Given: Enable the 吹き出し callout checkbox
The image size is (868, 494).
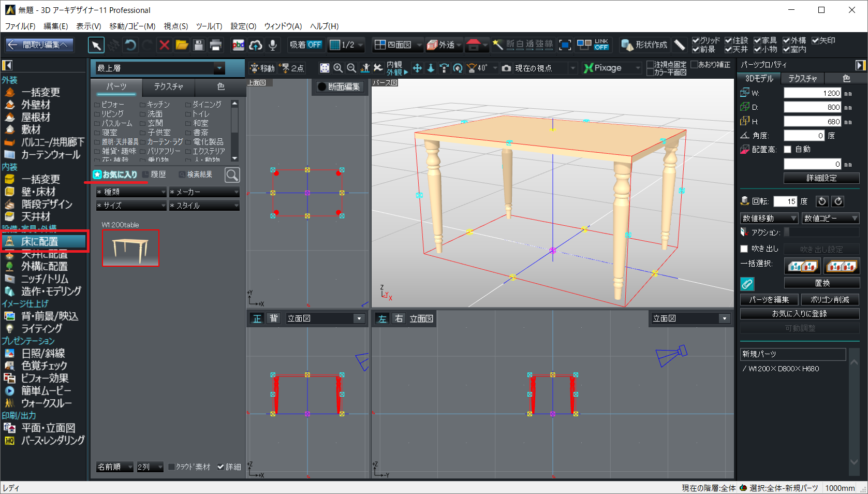Looking at the screenshot, I should (744, 249).
